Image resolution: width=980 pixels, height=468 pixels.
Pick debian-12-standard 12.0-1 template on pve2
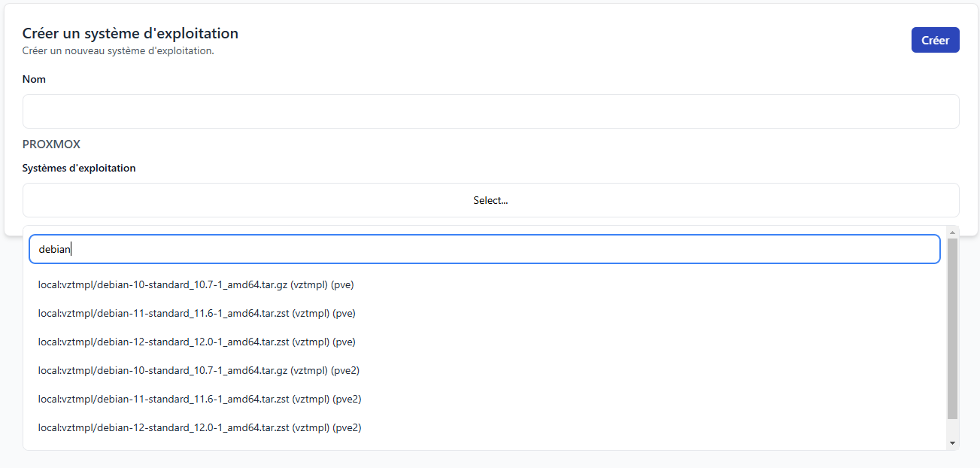tap(199, 428)
